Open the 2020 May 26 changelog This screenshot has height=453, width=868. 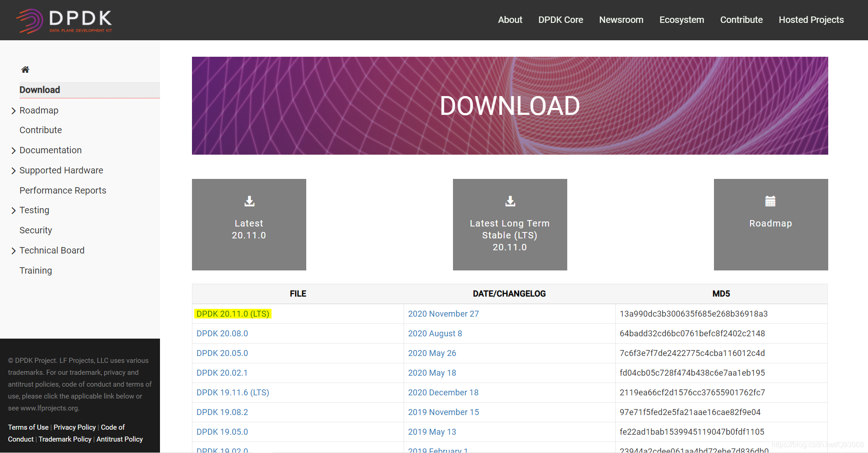coord(432,353)
